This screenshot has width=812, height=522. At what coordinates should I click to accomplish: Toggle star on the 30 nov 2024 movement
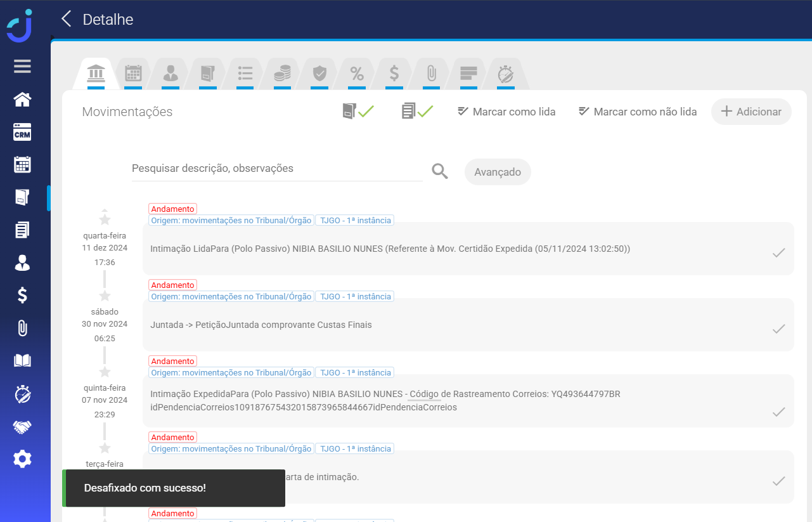click(x=105, y=296)
